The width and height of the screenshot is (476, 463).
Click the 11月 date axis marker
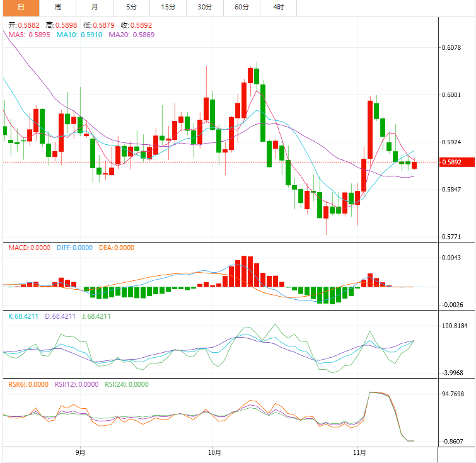point(359,452)
